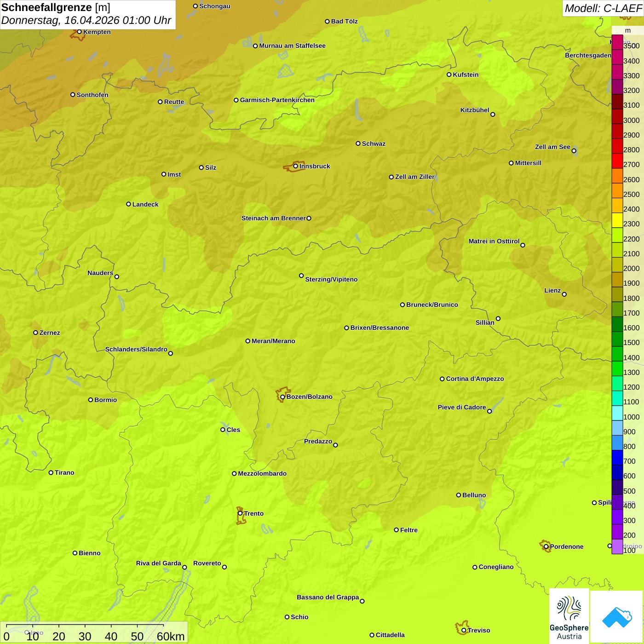Click the Lienz city marker
This screenshot has height=644, width=644.
564,294
